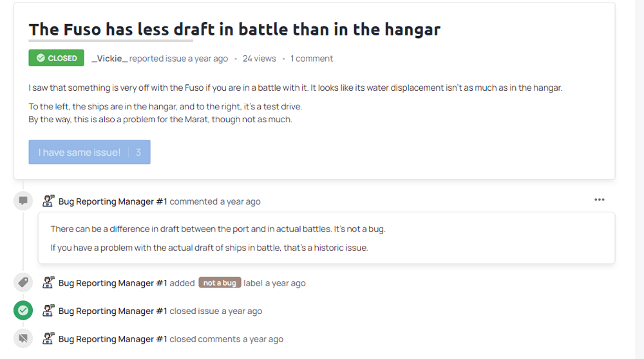The height and width of the screenshot is (359, 644).
Task: Click the green CLOSED status badge
Action: (57, 58)
